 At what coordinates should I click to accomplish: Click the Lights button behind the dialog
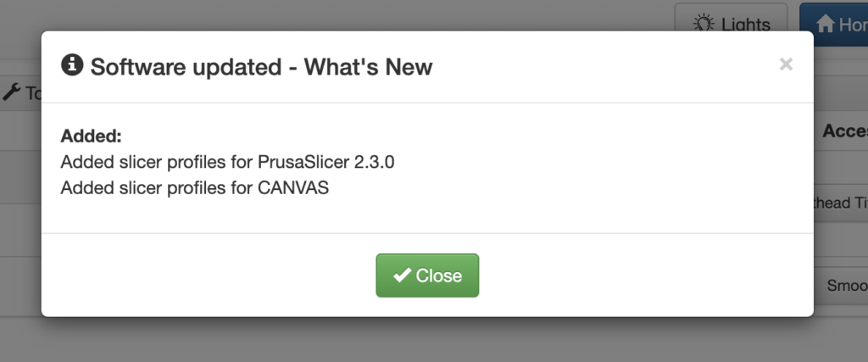pos(731,17)
